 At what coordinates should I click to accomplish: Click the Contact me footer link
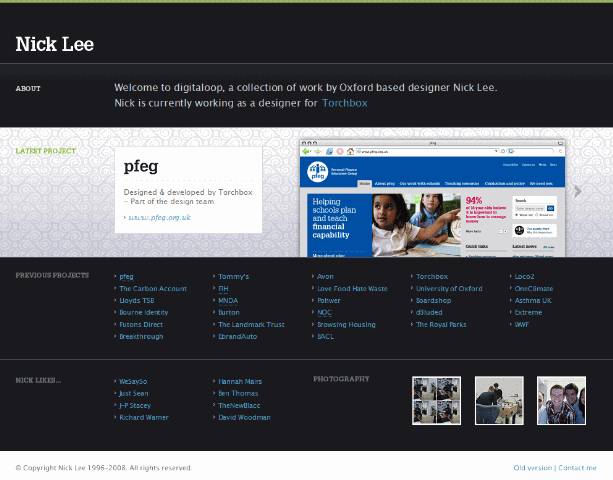tap(578, 467)
